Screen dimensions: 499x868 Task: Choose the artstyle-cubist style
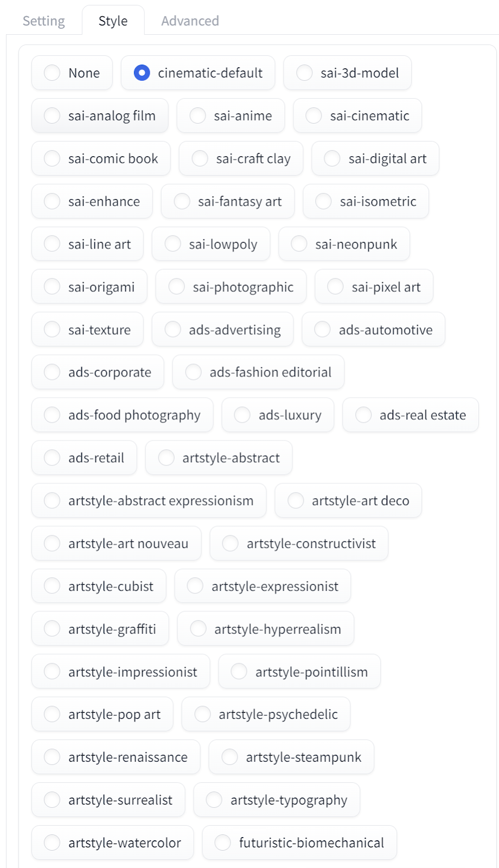(52, 586)
